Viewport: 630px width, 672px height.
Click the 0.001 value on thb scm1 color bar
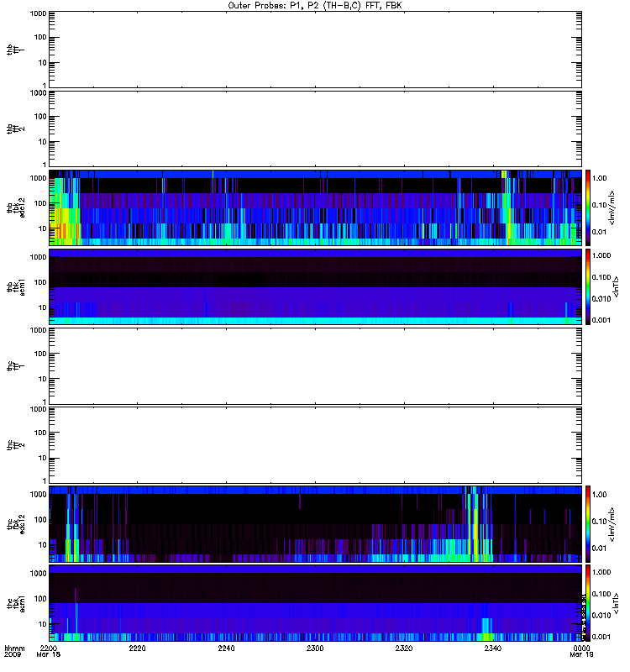601,320
